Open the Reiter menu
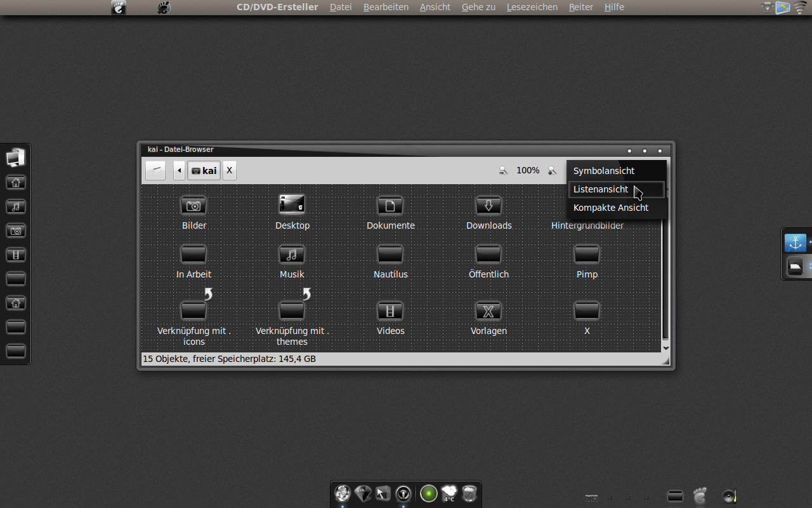Viewport: 812px width, 508px height. coord(581,7)
